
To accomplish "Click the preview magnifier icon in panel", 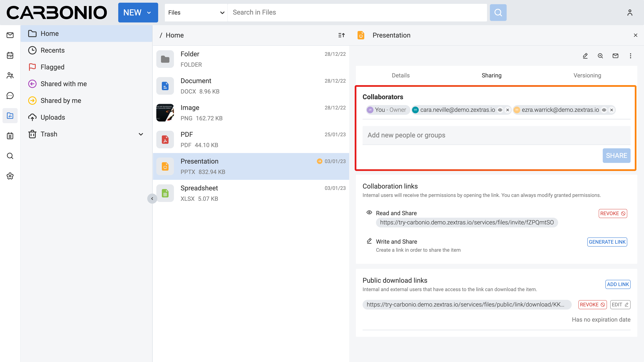I will (x=600, y=56).
